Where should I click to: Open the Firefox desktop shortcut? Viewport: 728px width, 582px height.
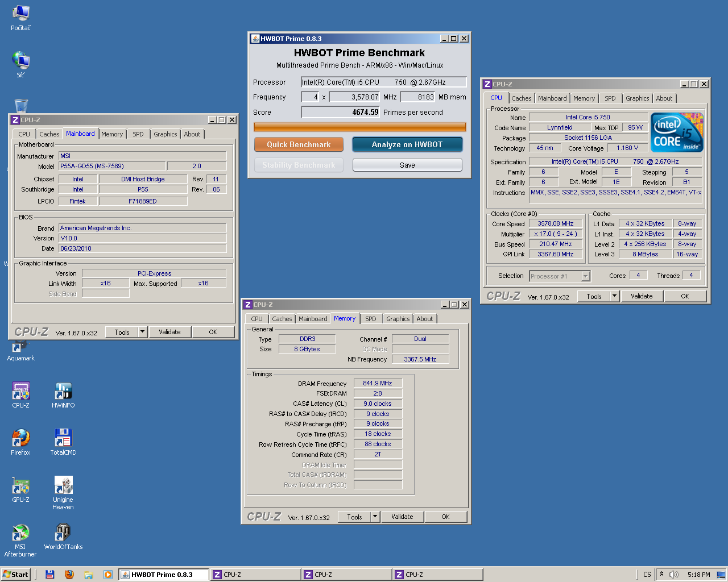pyautogui.click(x=20, y=443)
